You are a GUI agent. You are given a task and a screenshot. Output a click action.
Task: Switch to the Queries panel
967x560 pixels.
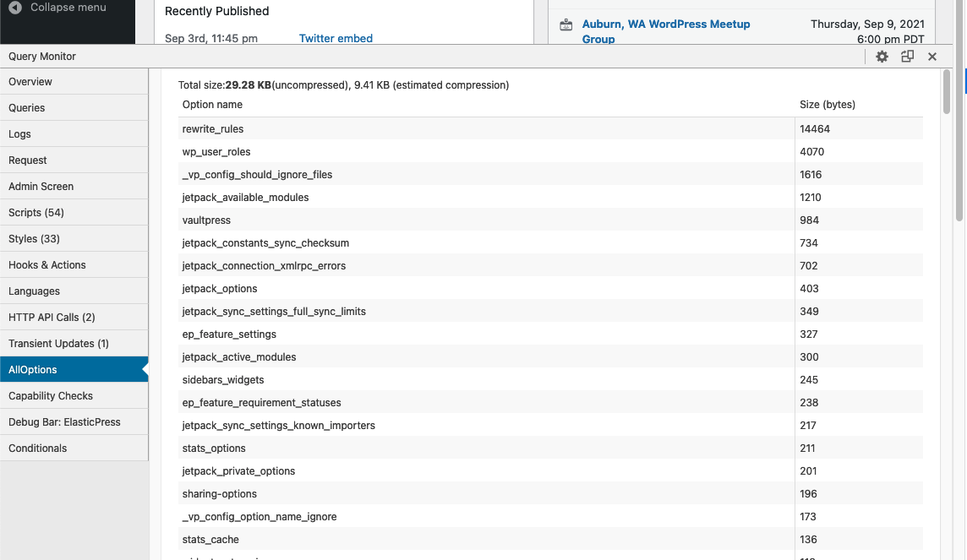27,108
